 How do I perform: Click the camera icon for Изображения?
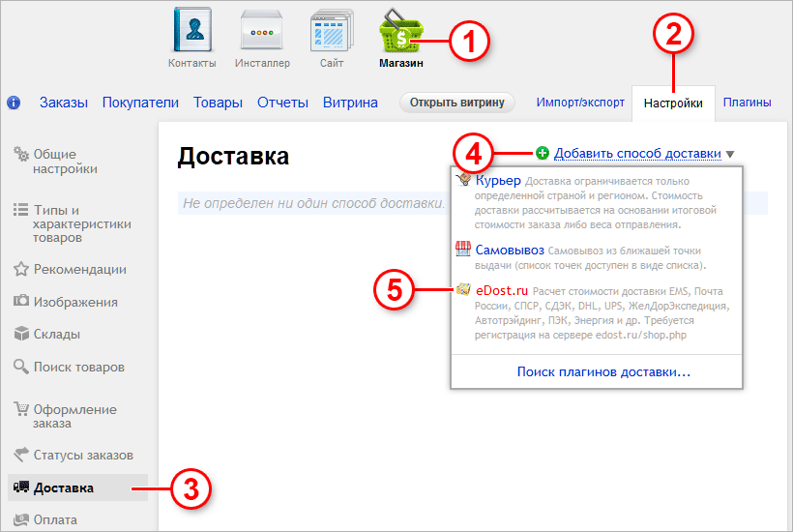[20, 301]
